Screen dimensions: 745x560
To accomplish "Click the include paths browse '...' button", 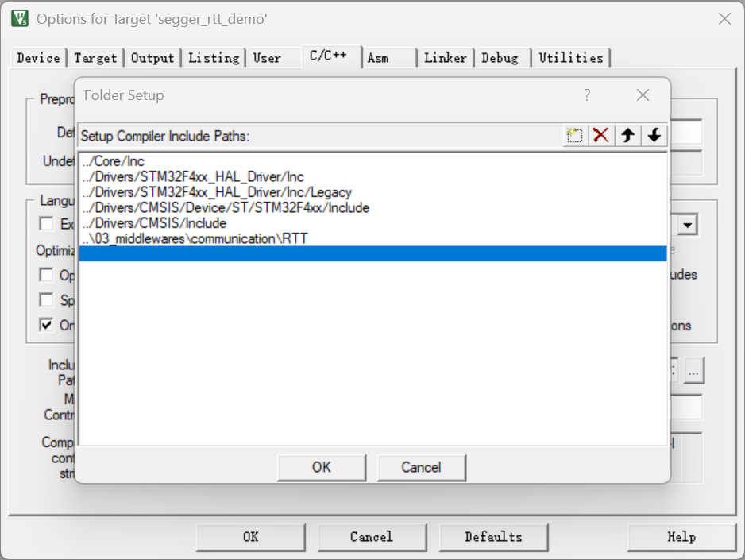I will coord(693,370).
